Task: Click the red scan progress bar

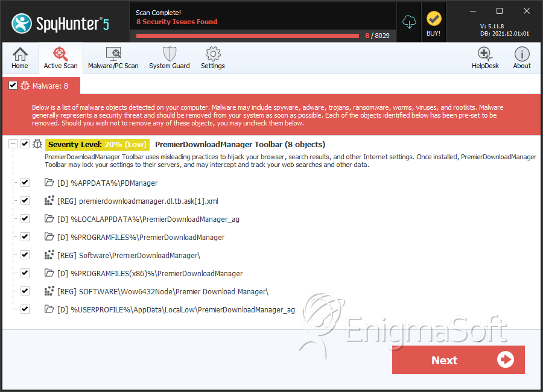Action: [247, 36]
